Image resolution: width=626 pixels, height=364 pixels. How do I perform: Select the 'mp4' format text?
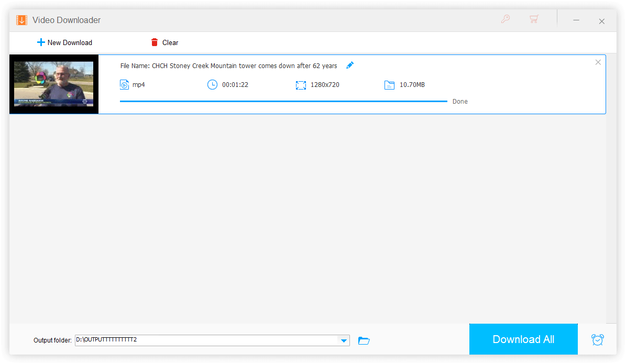(x=138, y=85)
